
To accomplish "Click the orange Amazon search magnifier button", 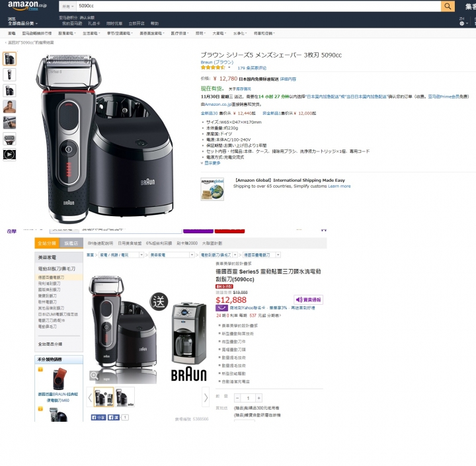I will (x=448, y=6).
